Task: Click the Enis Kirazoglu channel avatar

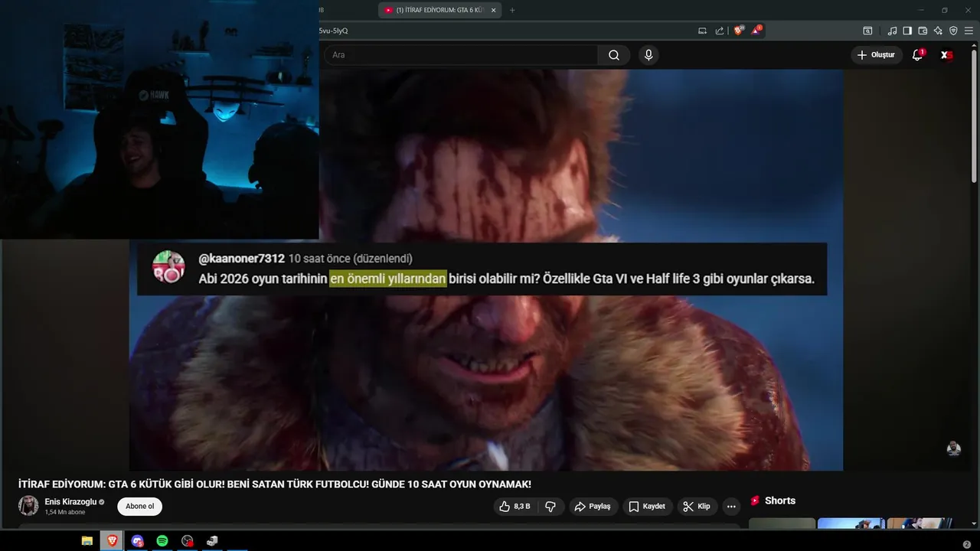Action: [x=28, y=506]
